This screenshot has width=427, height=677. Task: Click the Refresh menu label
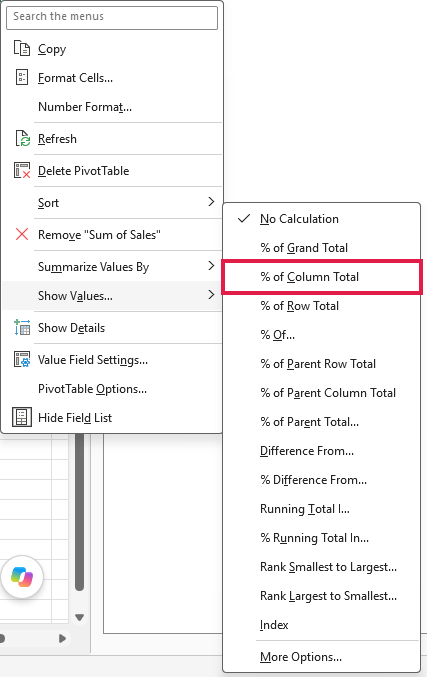tap(57, 139)
